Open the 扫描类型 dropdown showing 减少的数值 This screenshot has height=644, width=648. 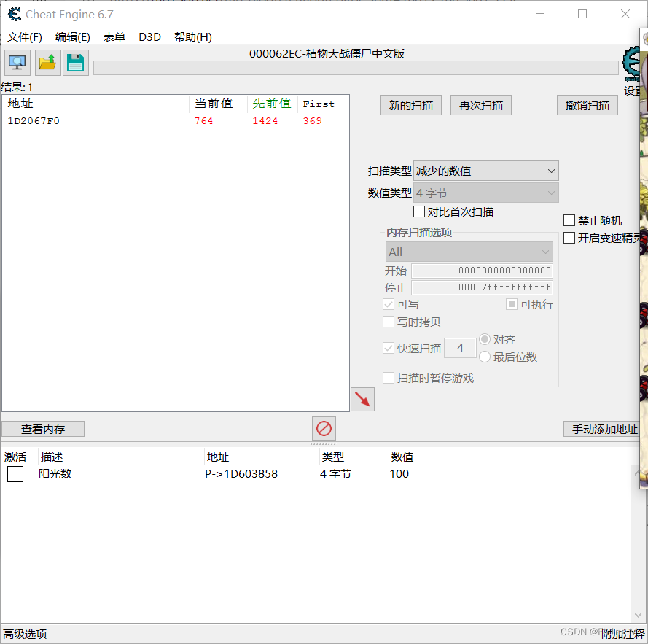(486, 171)
